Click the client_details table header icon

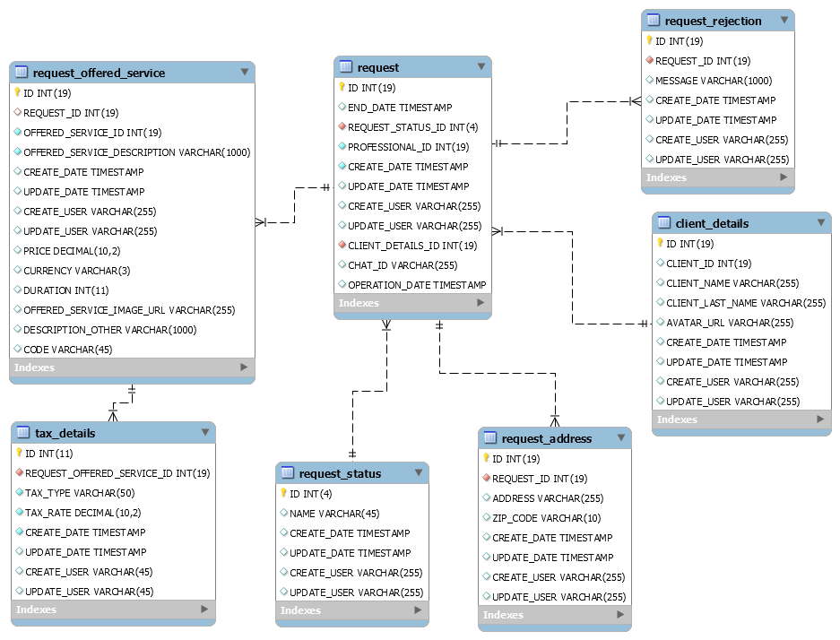[x=664, y=223]
